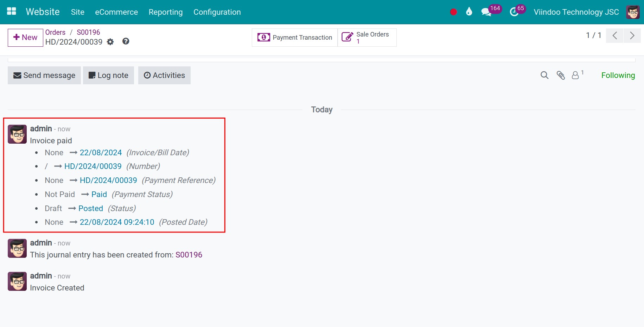Click the 1 / 1 pager counter
This screenshot has height=327, width=644.
coord(593,35)
